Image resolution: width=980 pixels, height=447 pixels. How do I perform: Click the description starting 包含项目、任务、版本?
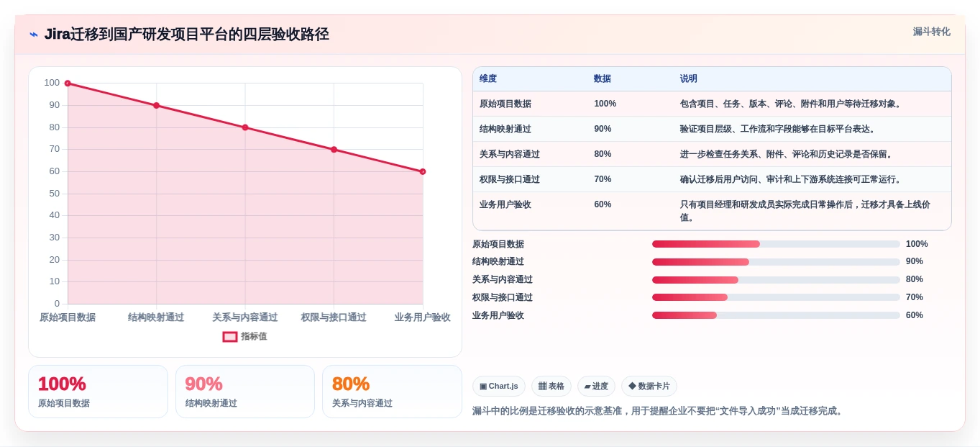point(791,104)
